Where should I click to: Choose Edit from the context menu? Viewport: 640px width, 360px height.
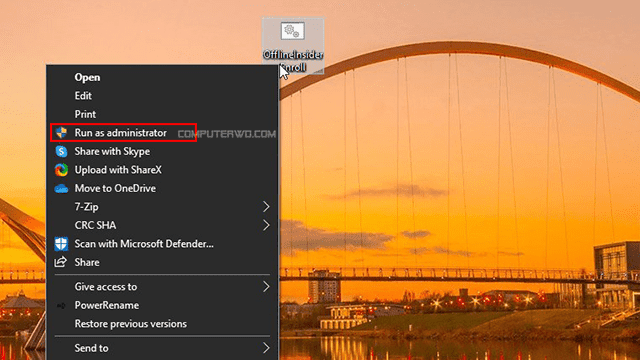162,96
